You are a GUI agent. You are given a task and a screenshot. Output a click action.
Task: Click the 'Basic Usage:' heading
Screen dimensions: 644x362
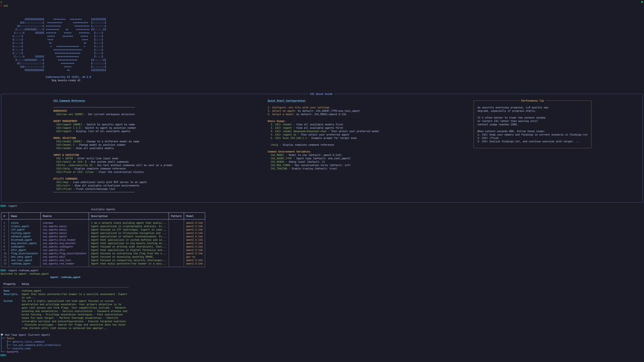pyautogui.click(x=277, y=121)
